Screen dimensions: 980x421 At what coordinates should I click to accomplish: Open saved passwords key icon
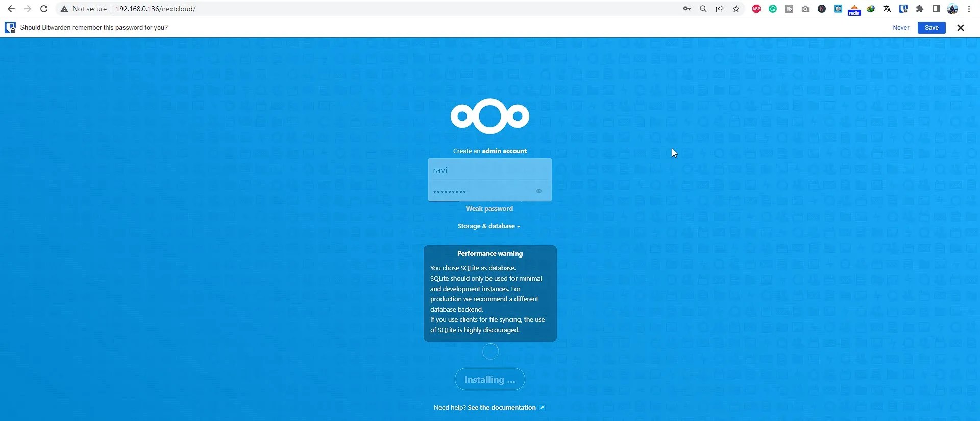687,9
